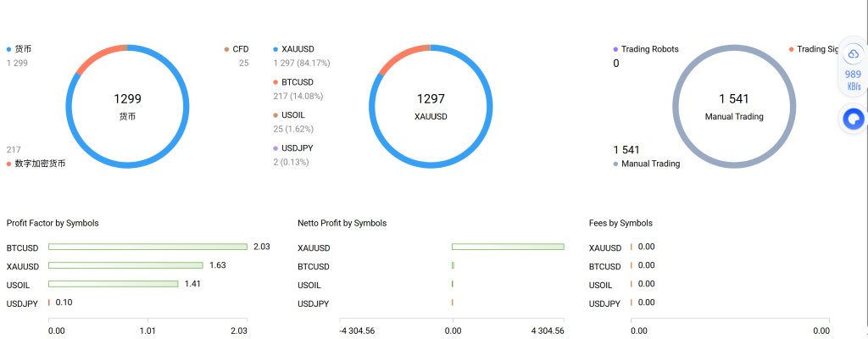
Task: Click the USOIL profit factor bar
Action: 114,284
